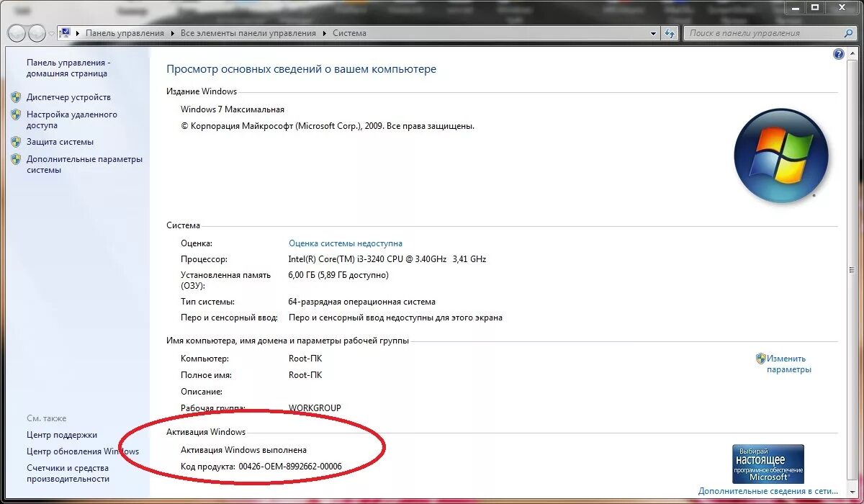Click 'Windows 7 Максимальная' edition text
Viewport: 864px width, 504px height.
point(233,109)
